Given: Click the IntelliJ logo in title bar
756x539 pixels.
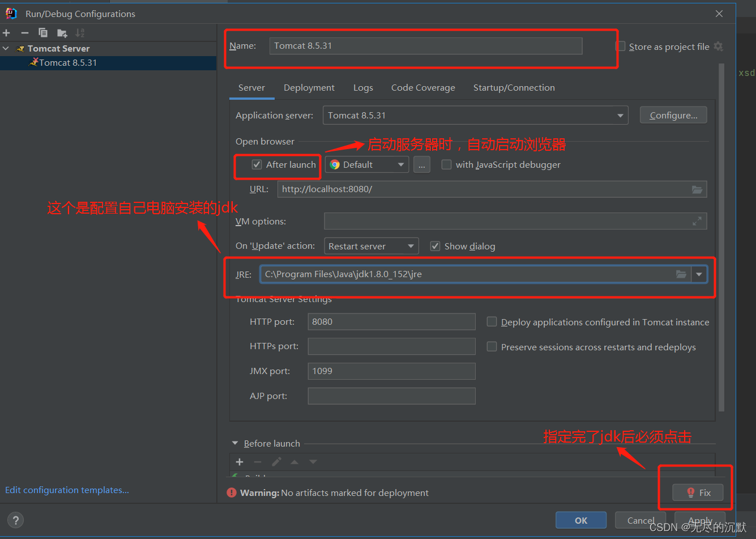Looking at the screenshot, I should click(x=11, y=14).
